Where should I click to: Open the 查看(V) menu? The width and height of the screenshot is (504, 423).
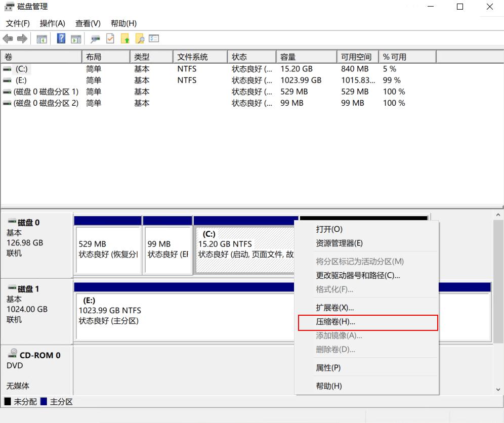(x=87, y=23)
